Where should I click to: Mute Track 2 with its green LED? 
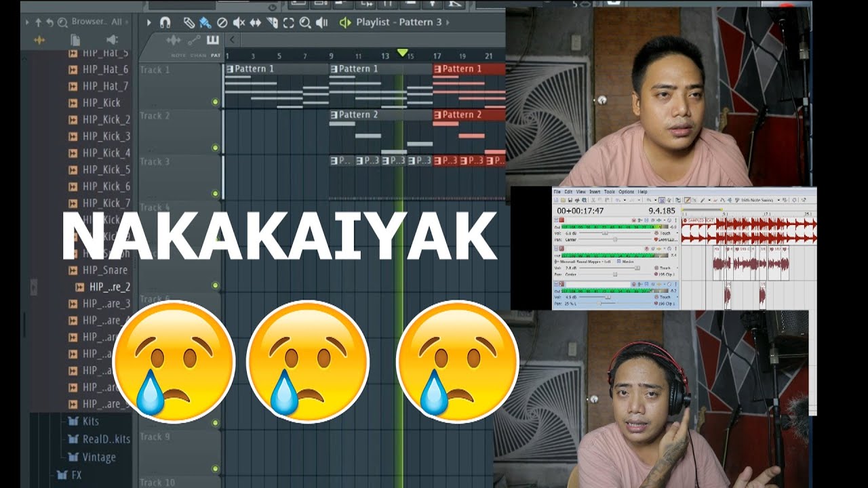(x=215, y=147)
